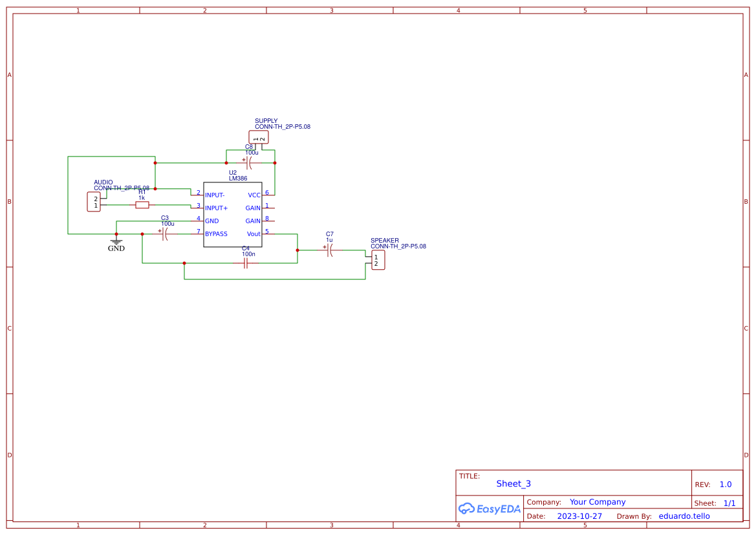
Task: Click the Vout pin label on LM386
Action: pos(254,234)
